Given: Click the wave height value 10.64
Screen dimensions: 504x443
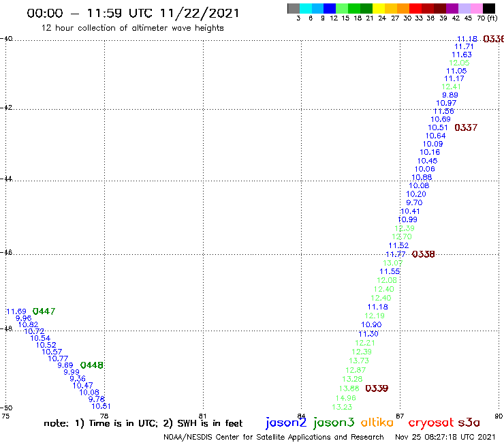Looking at the screenshot, I should click(x=435, y=136).
